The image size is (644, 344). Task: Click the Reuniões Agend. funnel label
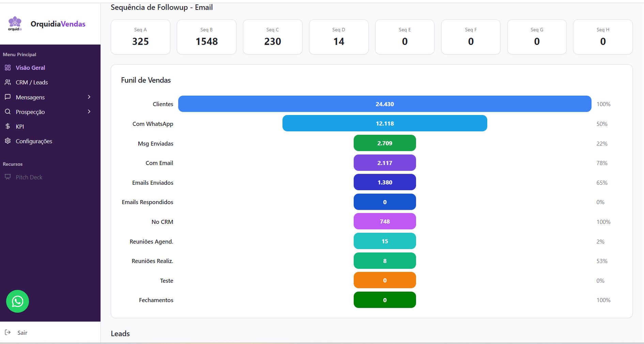pos(151,242)
